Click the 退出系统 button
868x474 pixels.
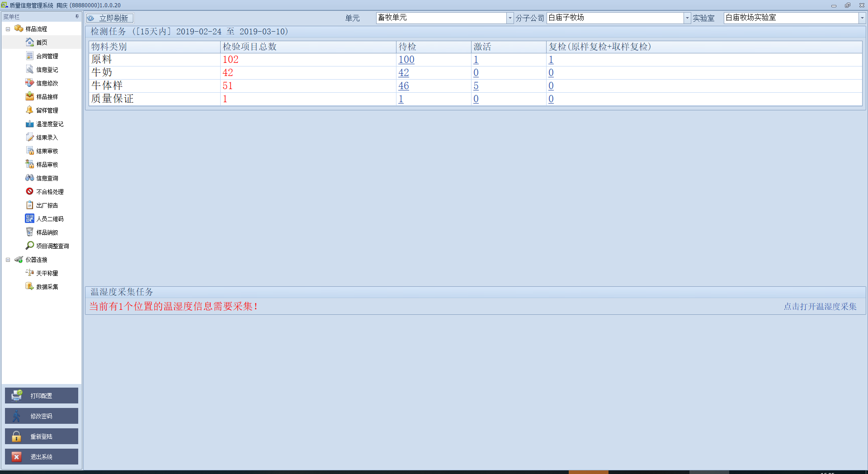[x=41, y=457]
